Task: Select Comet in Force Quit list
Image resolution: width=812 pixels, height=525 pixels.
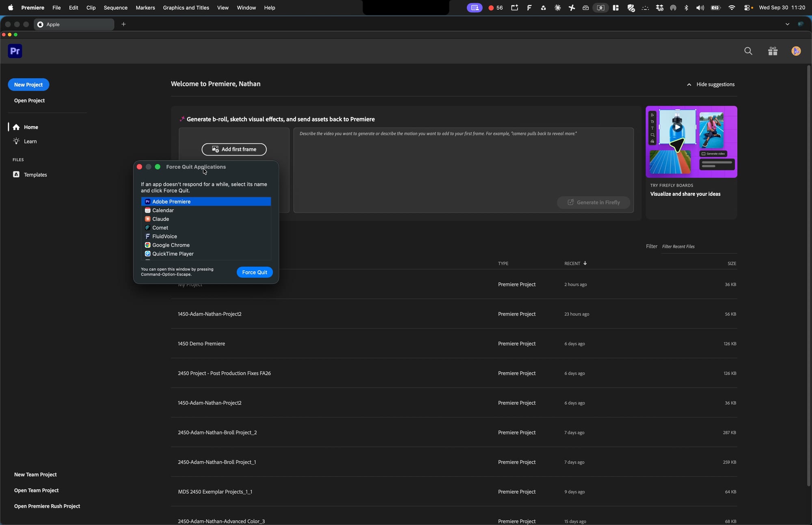Action: (206, 228)
